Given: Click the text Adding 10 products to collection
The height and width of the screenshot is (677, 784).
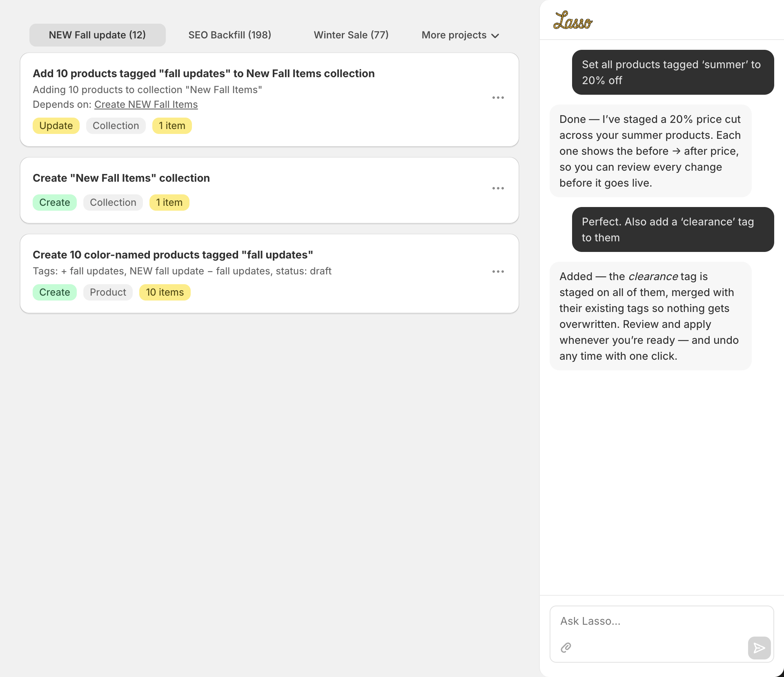Looking at the screenshot, I should 147,90.
